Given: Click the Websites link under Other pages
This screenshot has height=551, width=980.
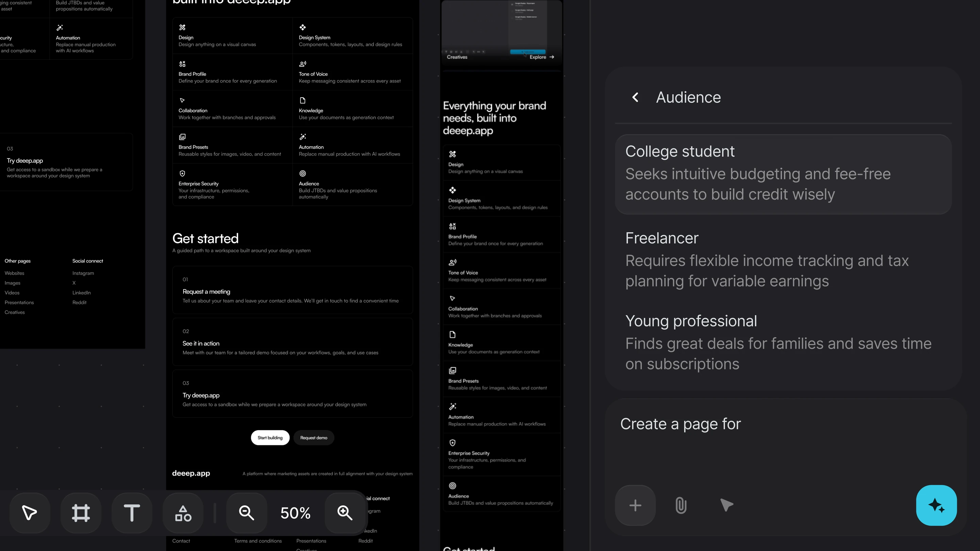Looking at the screenshot, I should coord(14,273).
